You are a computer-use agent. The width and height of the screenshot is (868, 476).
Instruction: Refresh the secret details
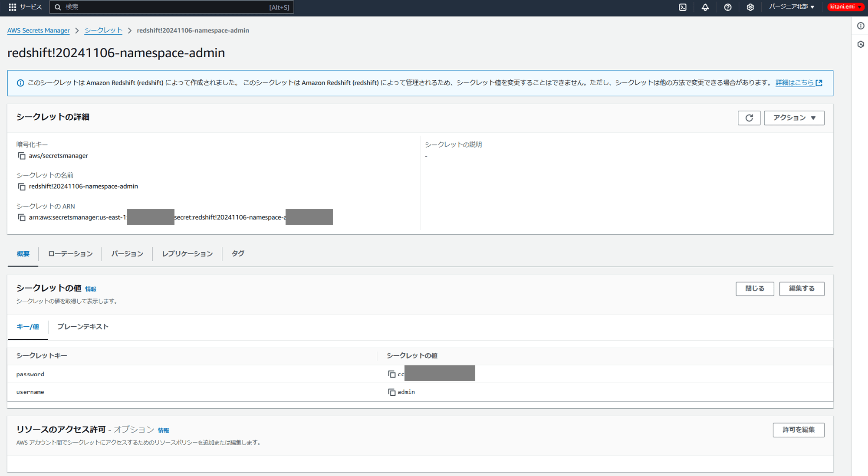pyautogui.click(x=749, y=118)
